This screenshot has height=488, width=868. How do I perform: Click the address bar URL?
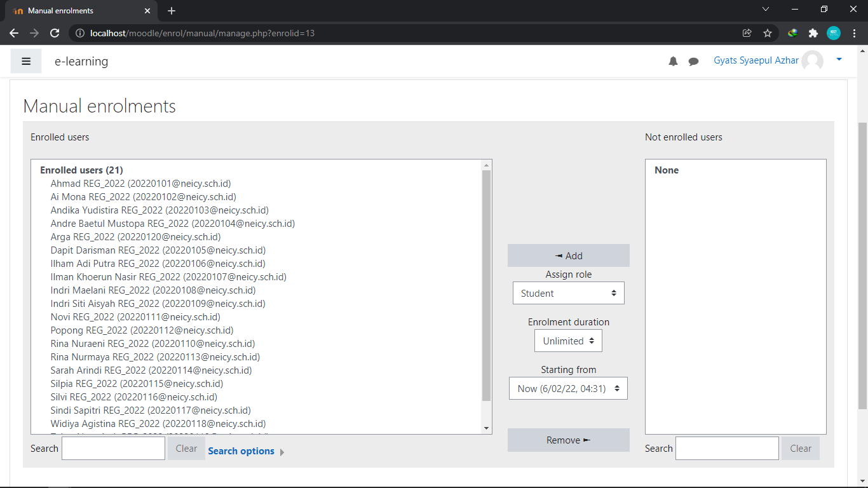[x=203, y=33]
